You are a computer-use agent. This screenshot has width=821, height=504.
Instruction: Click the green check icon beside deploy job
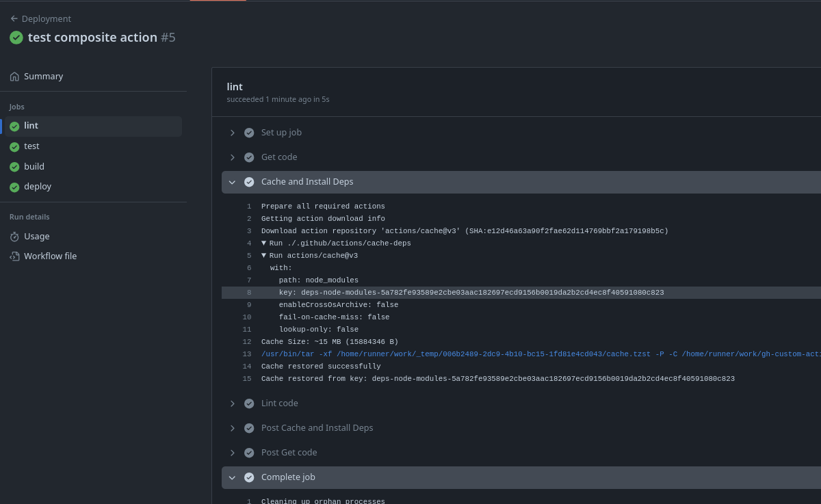point(14,187)
